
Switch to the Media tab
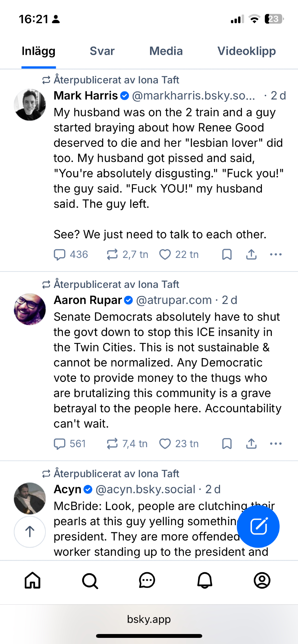(x=166, y=51)
